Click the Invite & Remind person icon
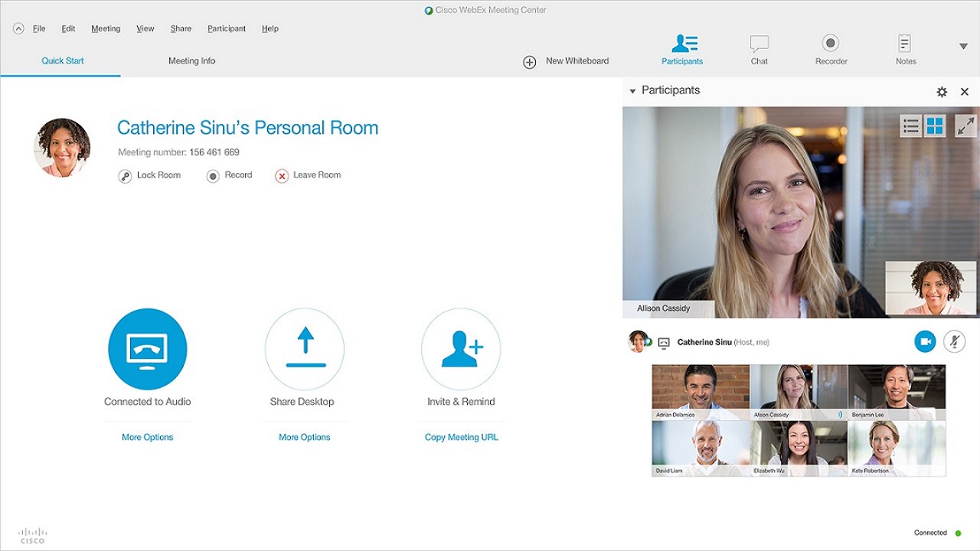 coord(461,349)
